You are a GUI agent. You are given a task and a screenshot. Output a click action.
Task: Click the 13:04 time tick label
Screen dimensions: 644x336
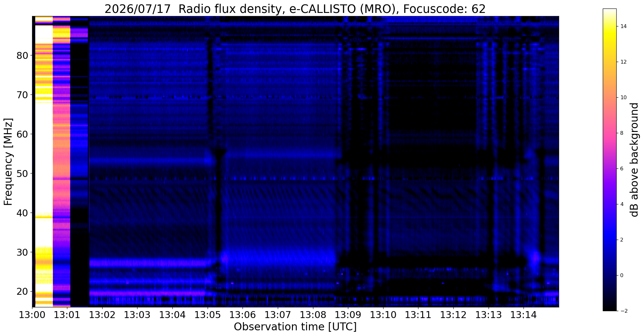[173, 315]
